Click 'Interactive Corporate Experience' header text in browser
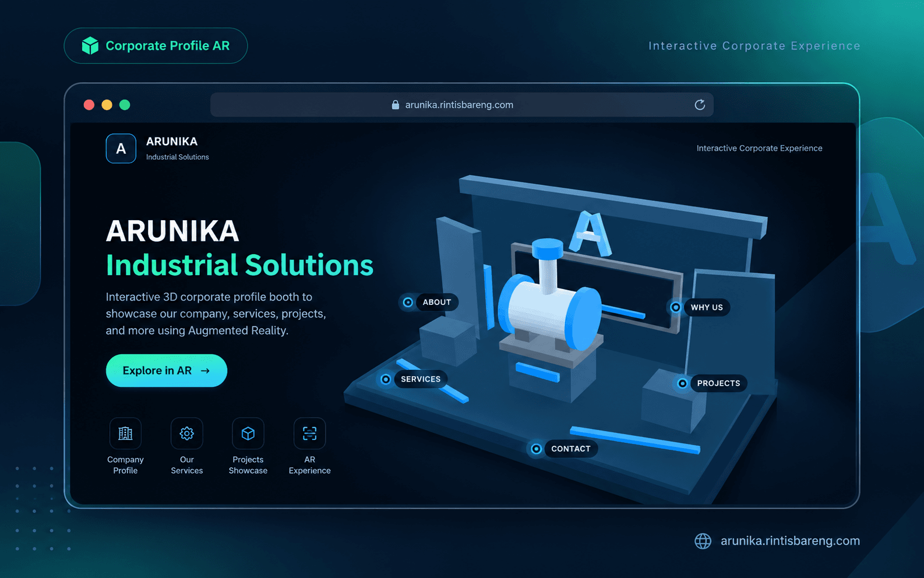924x578 pixels. coord(759,149)
